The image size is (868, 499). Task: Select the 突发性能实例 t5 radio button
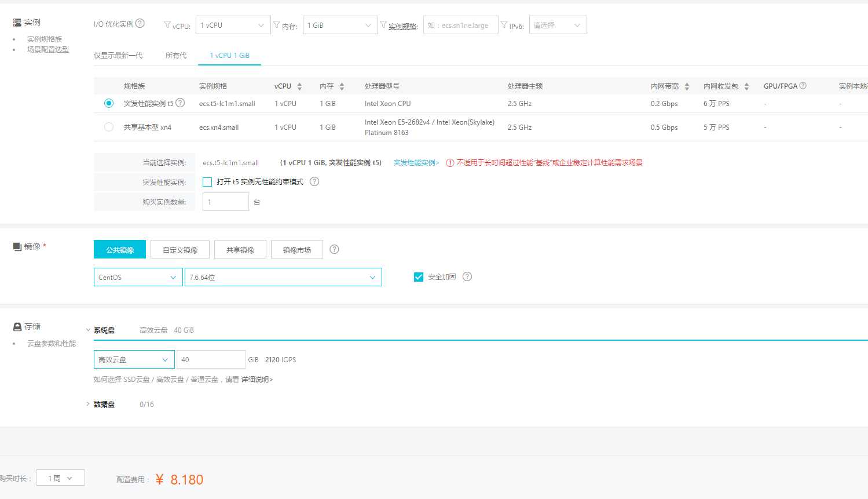click(x=109, y=103)
